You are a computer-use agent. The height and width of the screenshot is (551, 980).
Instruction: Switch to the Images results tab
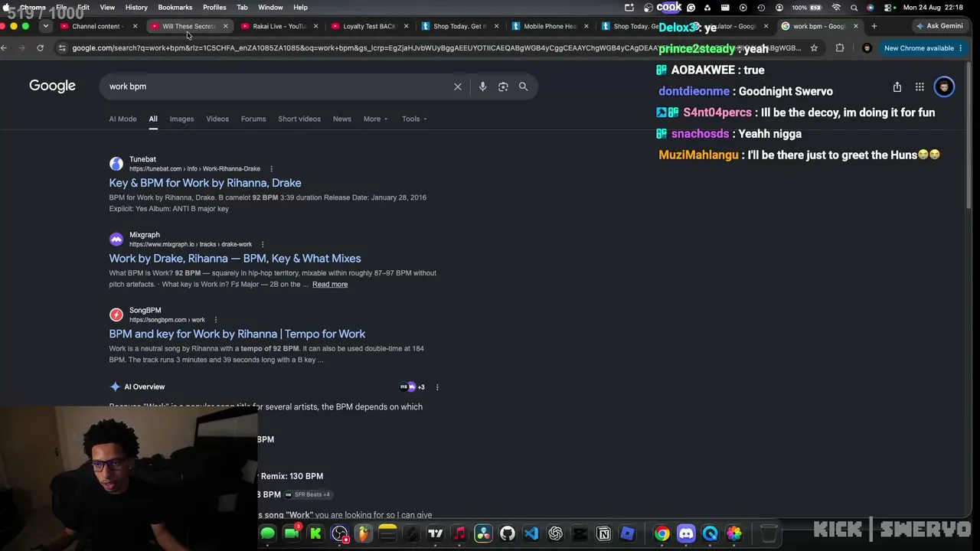pyautogui.click(x=181, y=119)
